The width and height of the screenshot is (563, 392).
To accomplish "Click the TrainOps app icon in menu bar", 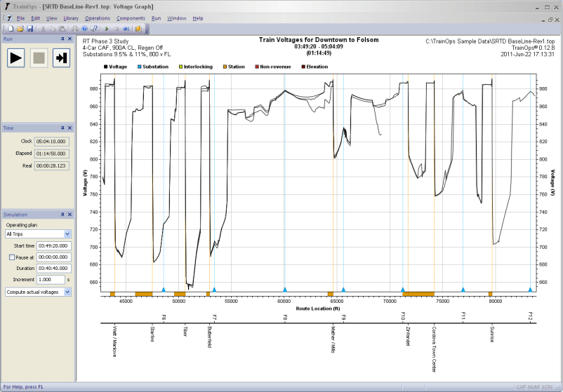I will click(x=10, y=18).
